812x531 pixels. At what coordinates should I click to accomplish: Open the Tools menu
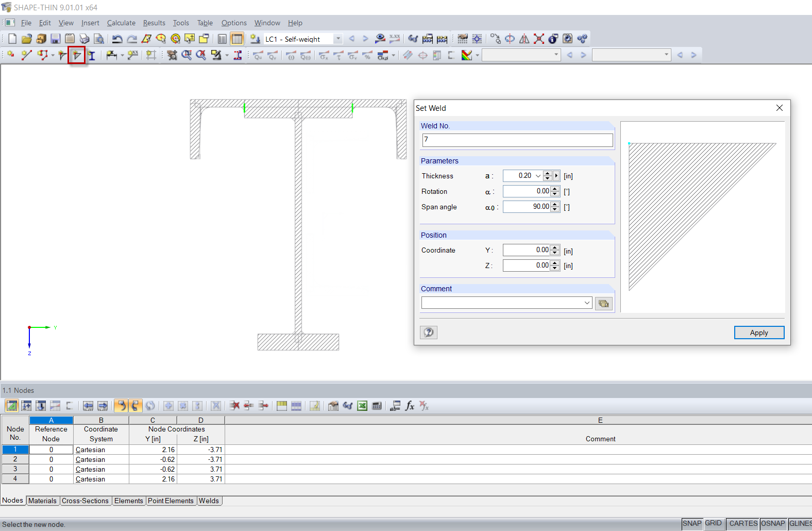181,23
